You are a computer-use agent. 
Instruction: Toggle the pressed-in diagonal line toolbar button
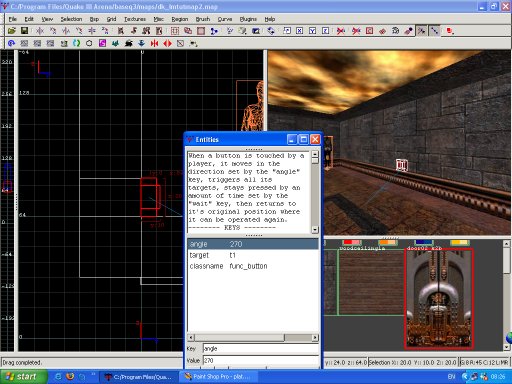pyautogui.click(x=435, y=31)
